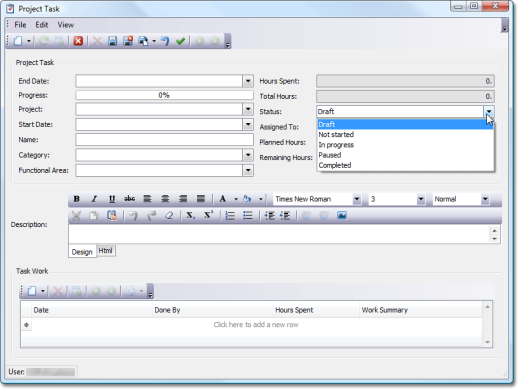Click the Subscript icon
This screenshot has width=518, height=389.
click(x=190, y=216)
